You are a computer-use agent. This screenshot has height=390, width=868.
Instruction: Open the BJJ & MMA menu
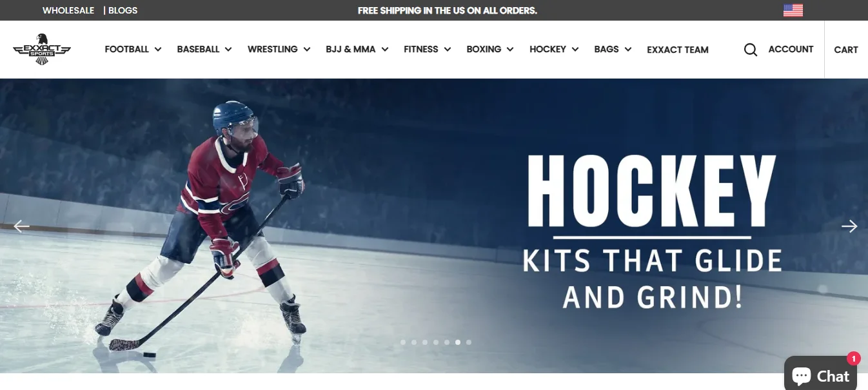coord(357,49)
